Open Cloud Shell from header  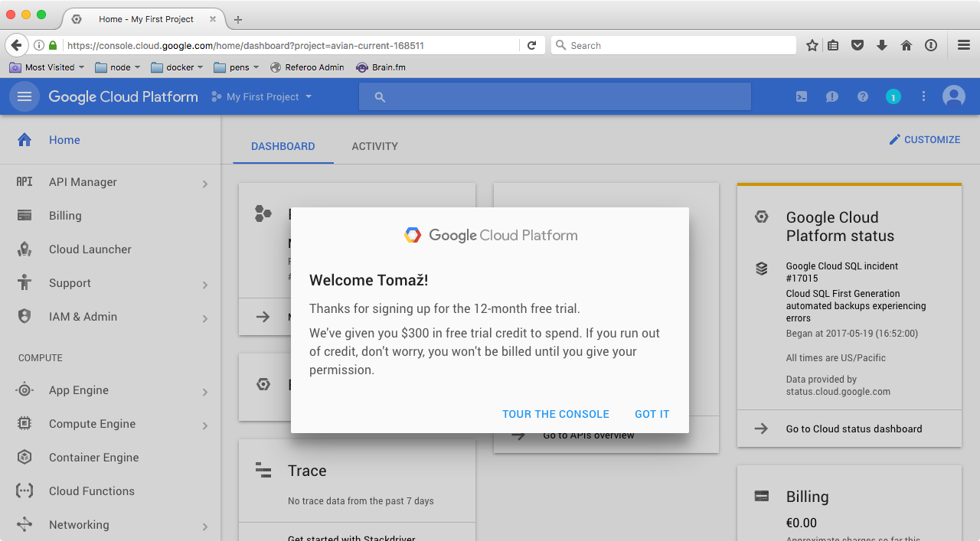pos(802,96)
